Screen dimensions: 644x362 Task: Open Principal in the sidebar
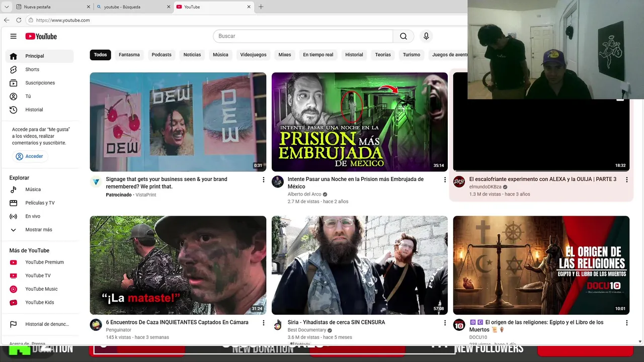point(40,56)
